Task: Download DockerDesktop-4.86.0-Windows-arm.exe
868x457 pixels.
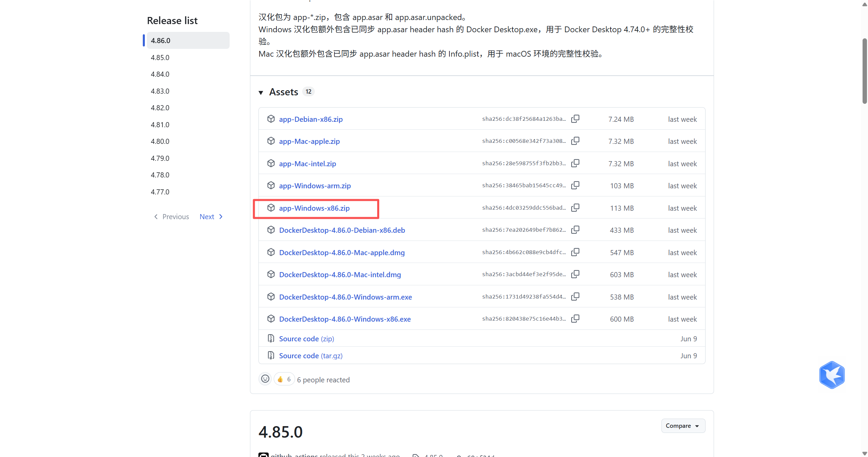Action: coord(345,297)
